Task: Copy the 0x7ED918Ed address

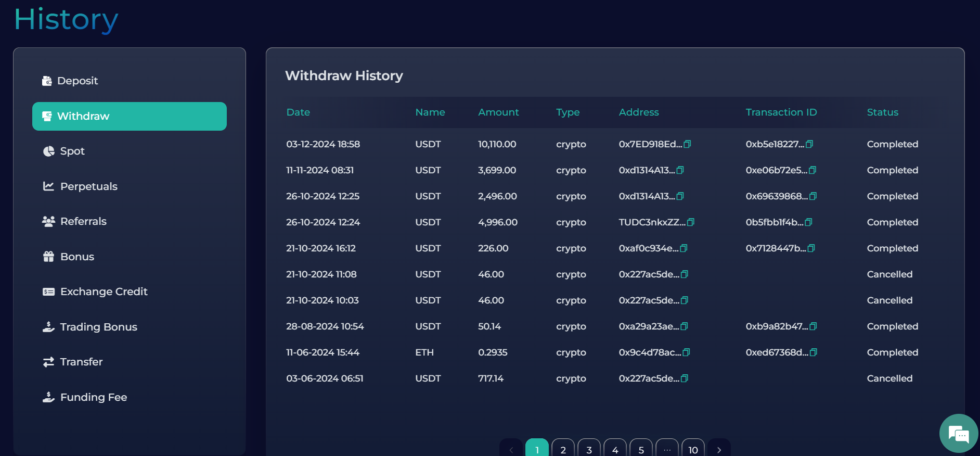Action: 687,144
